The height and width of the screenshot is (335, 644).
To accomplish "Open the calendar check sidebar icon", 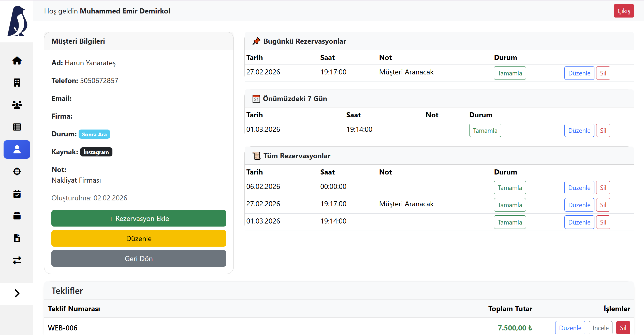I will click(x=17, y=194).
